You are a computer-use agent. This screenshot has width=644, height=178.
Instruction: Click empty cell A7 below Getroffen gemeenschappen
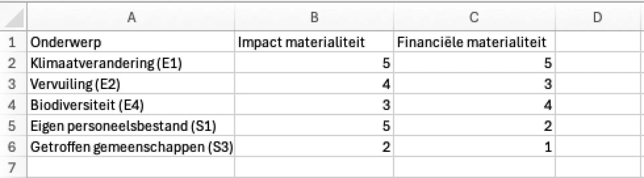coord(131,167)
